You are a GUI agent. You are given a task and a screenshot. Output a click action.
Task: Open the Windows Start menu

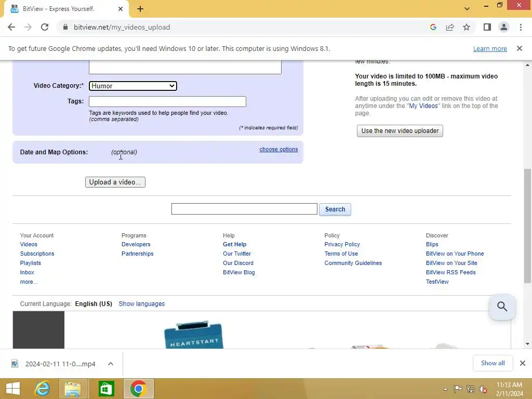click(13, 389)
